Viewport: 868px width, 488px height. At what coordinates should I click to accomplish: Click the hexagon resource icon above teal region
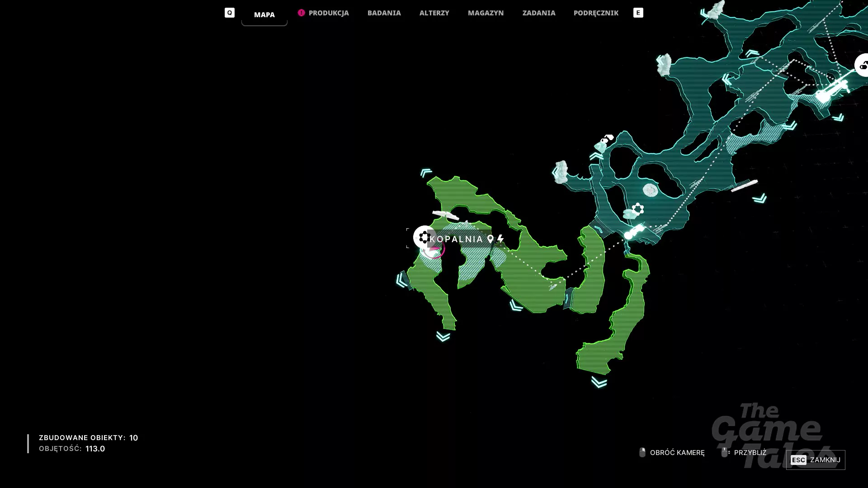tap(607, 138)
